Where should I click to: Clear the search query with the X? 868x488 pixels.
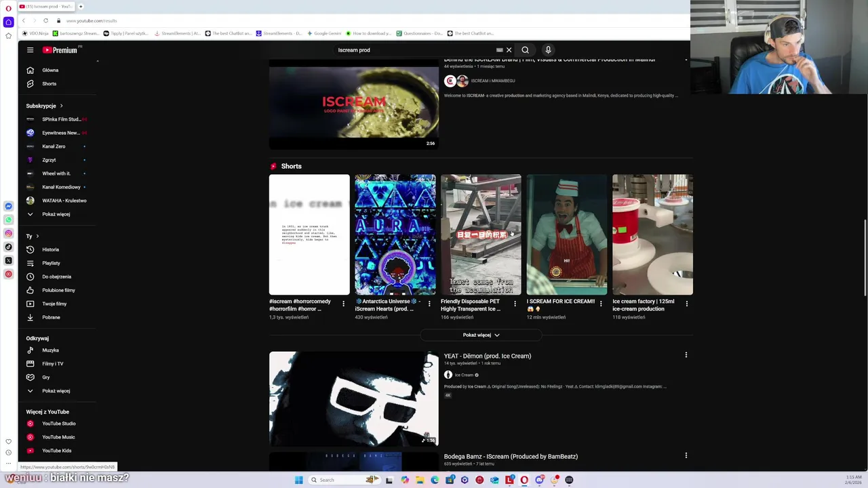point(509,50)
